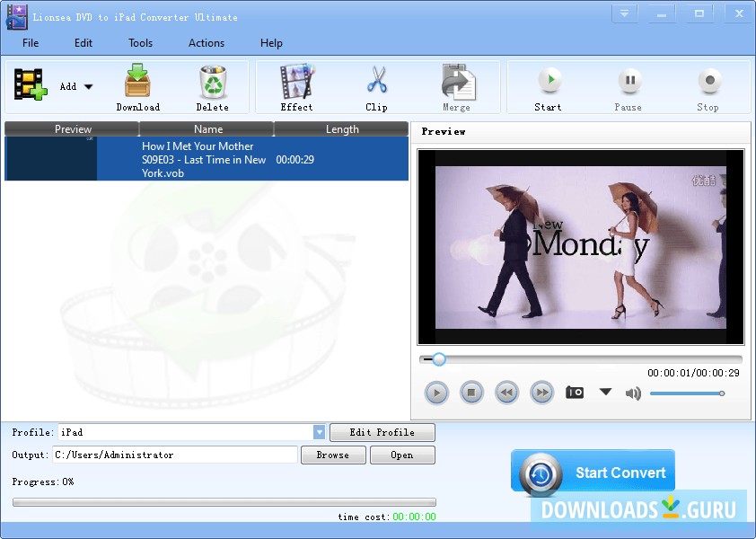Start conversion using the Start toolbar icon
Screen dimensions: 756x539
click(548, 81)
